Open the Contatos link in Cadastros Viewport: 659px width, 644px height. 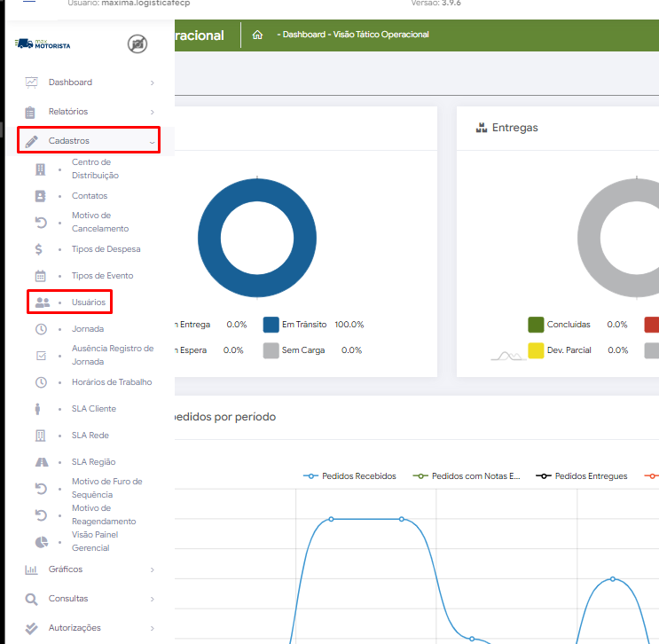coord(90,196)
